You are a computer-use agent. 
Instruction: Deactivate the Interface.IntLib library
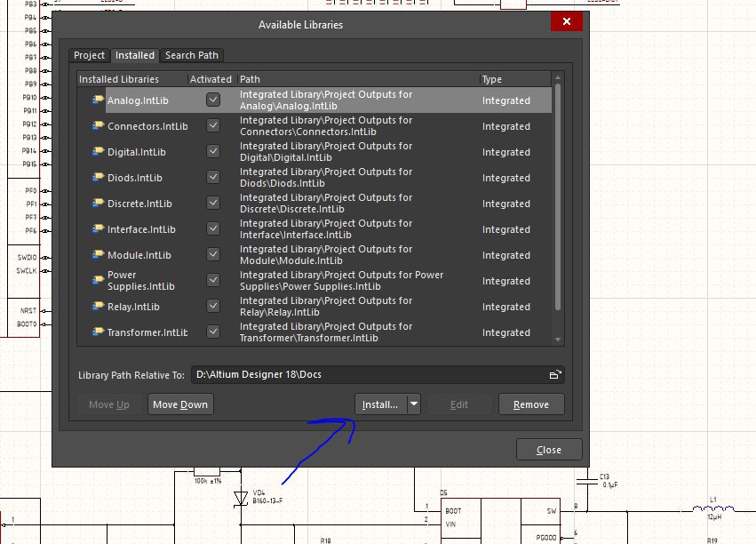[x=213, y=228]
